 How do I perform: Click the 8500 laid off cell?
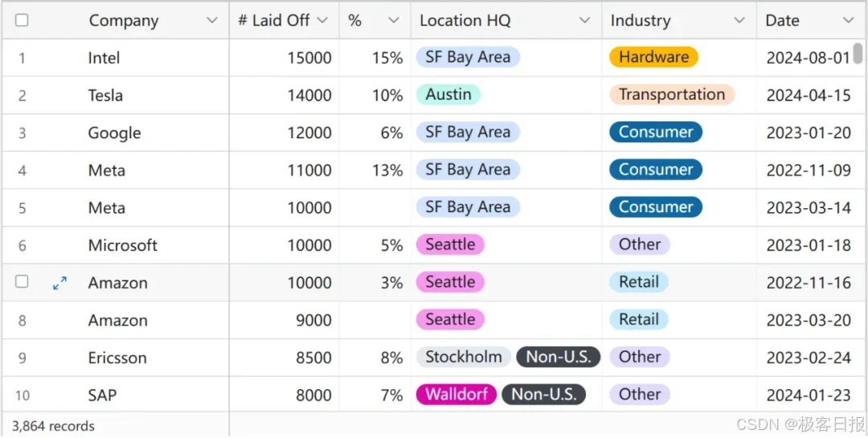point(284,358)
